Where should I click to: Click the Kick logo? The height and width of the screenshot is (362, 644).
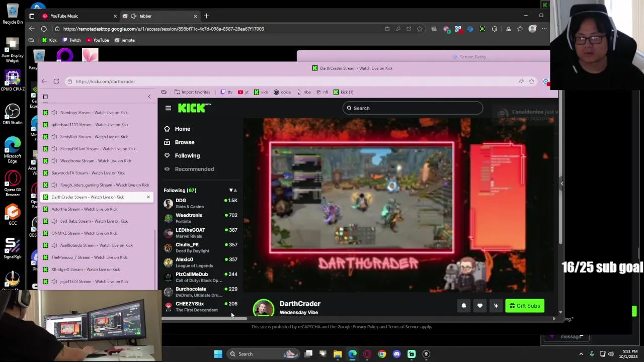coord(194,108)
